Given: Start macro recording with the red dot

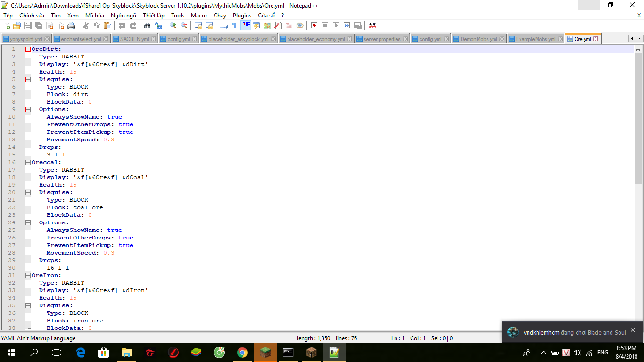Looking at the screenshot, I should click(x=314, y=25).
